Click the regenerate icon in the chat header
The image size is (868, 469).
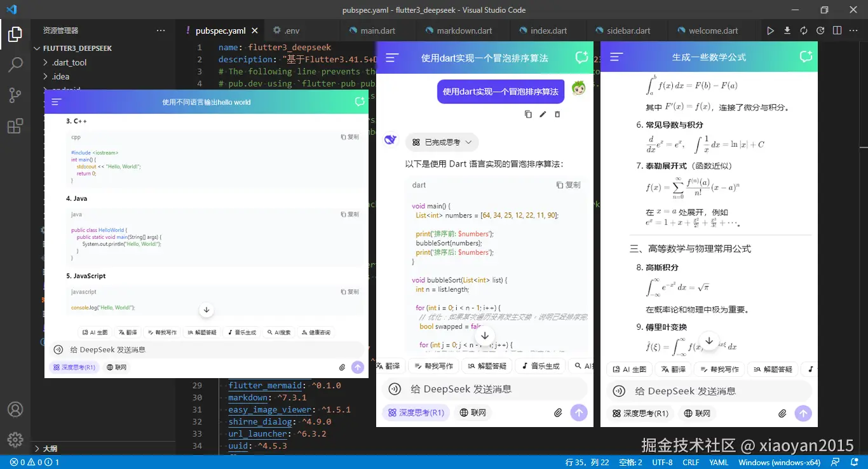[x=581, y=57]
